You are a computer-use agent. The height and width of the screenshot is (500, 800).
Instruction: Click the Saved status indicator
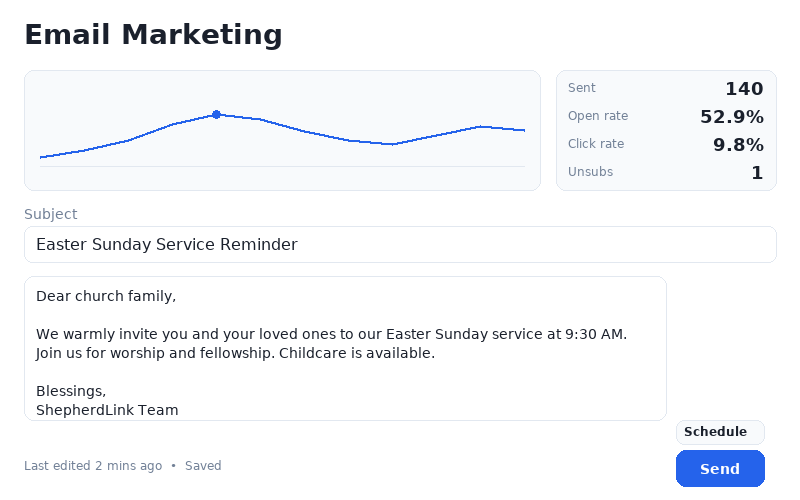coord(203,466)
